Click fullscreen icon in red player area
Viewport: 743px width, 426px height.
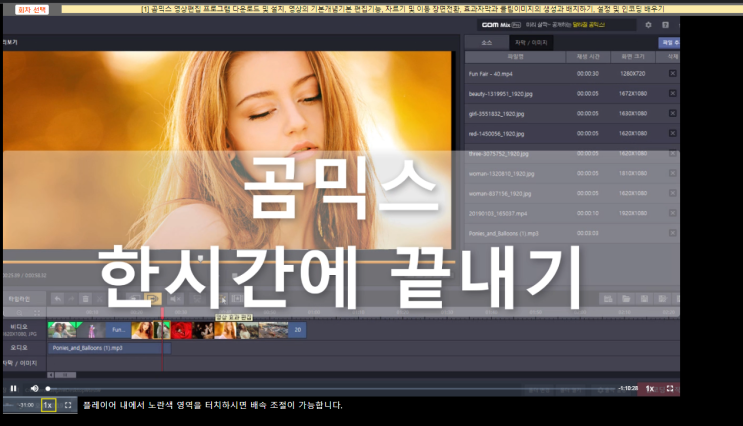[x=670, y=389]
